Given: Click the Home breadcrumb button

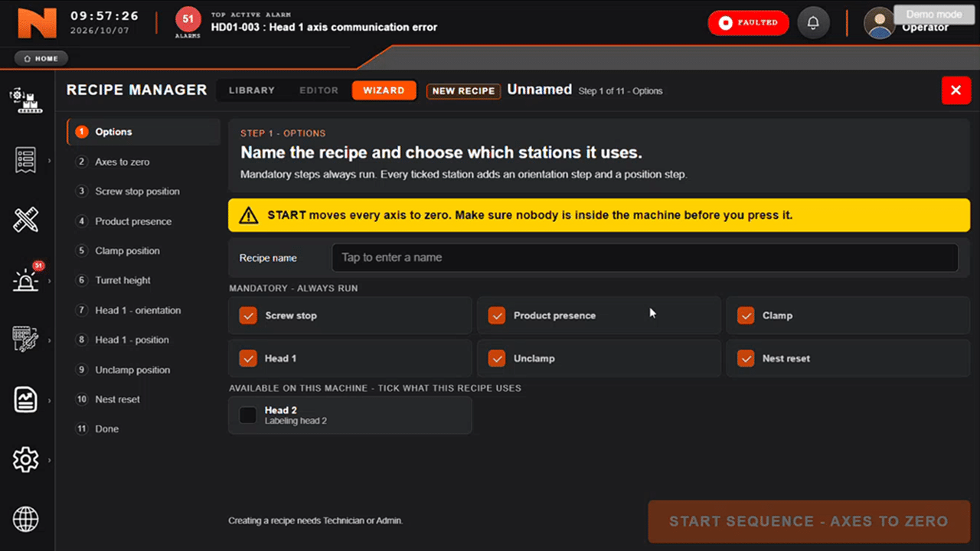Looking at the screenshot, I should (41, 58).
